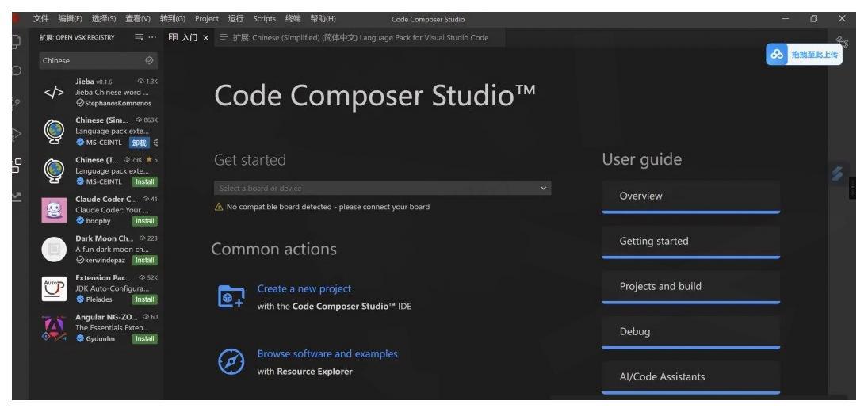Switch to the 入门 tab
Image resolution: width=868 pixels, height=412 pixels.
[189, 37]
